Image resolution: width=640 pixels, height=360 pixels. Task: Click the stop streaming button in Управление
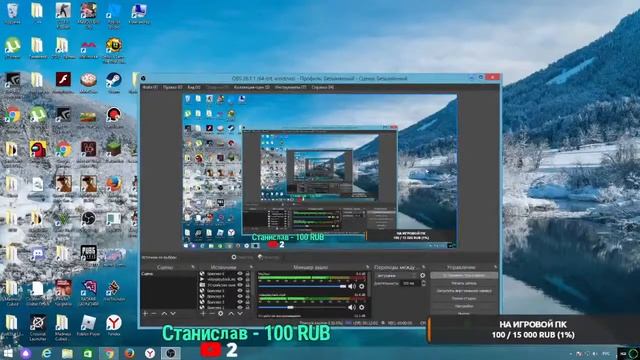[x=464, y=276]
